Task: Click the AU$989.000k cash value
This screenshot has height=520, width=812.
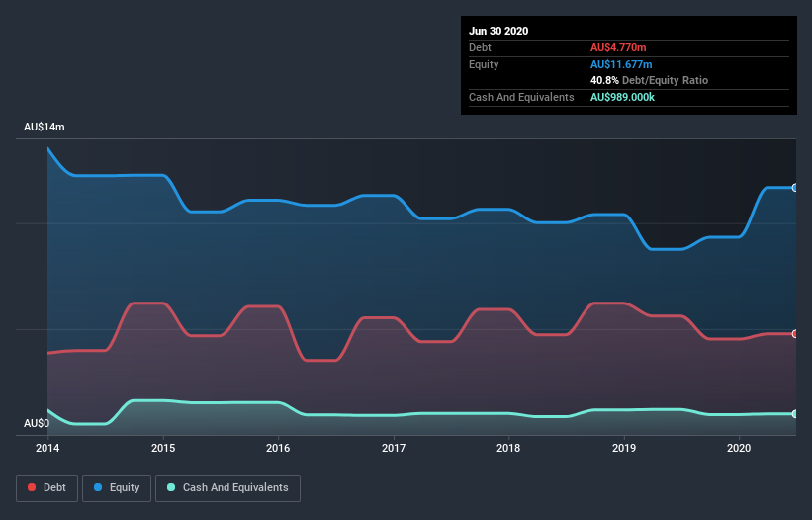Action: (x=622, y=97)
